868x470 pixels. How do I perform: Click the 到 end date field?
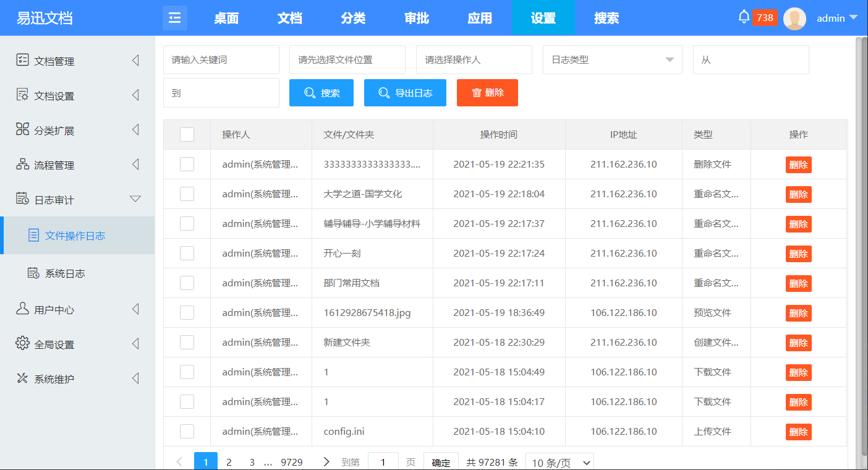(x=221, y=93)
